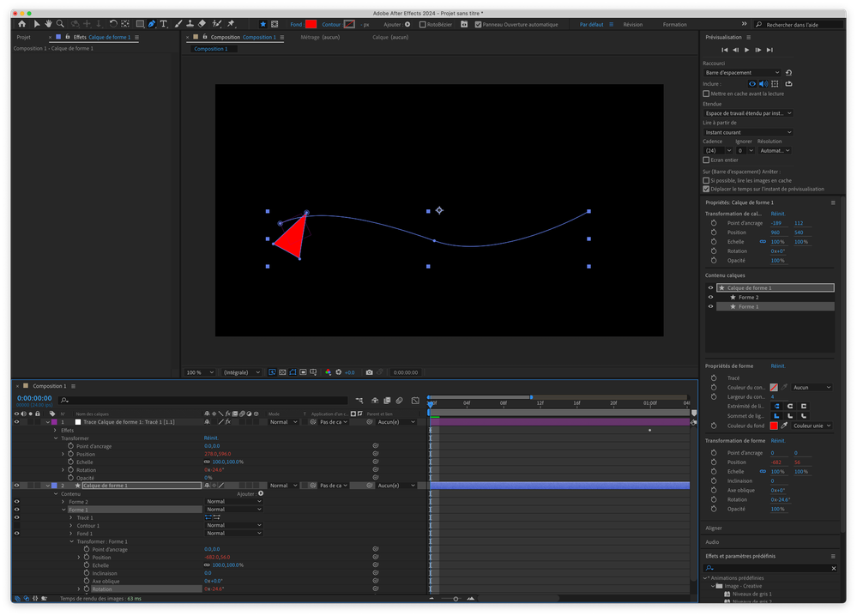This screenshot has height=616, width=857.
Task: Select the Pen tool in the toolbar
Action: tap(152, 24)
